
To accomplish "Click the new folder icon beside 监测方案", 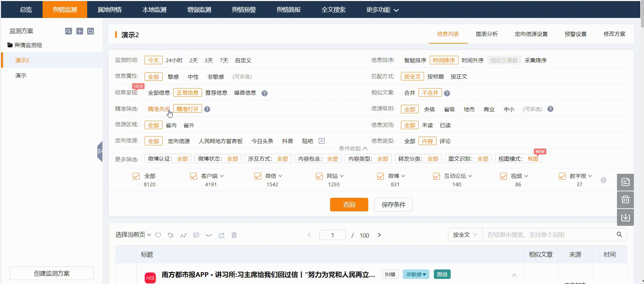I will pos(91,31).
